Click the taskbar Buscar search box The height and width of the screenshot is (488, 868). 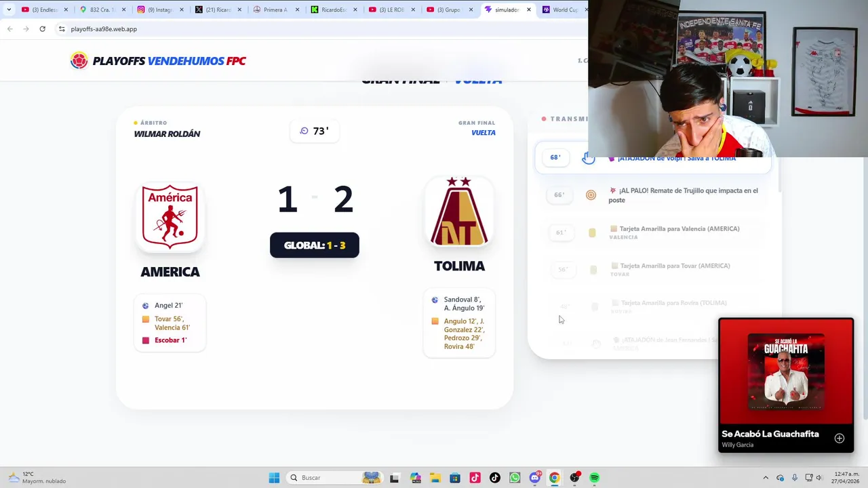[334, 478]
